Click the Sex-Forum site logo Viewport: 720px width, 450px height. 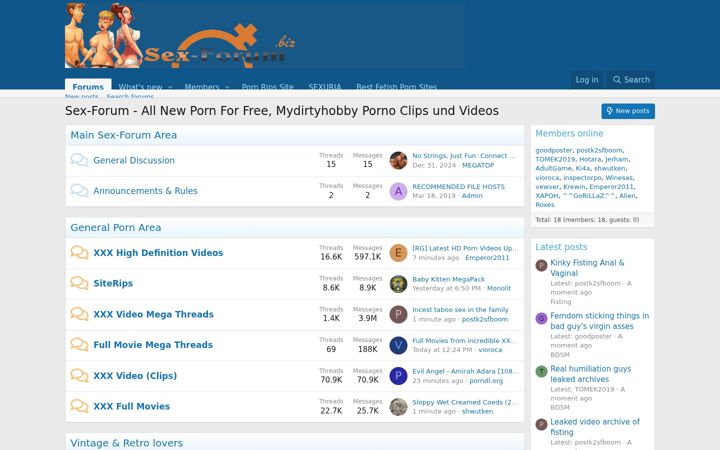pyautogui.click(x=265, y=34)
